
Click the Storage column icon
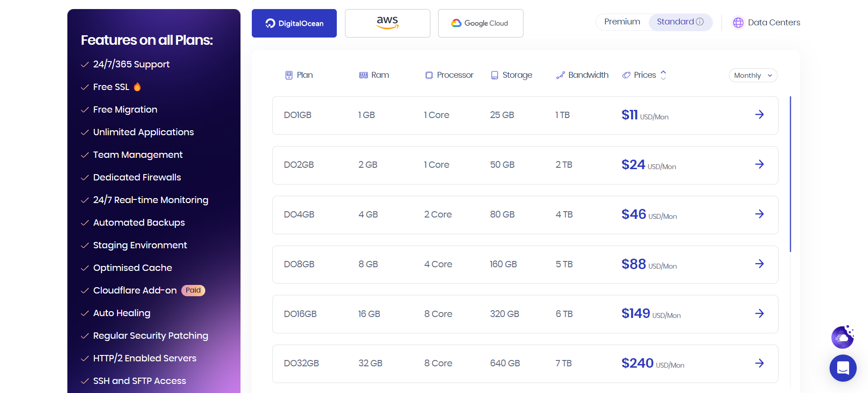coord(495,75)
